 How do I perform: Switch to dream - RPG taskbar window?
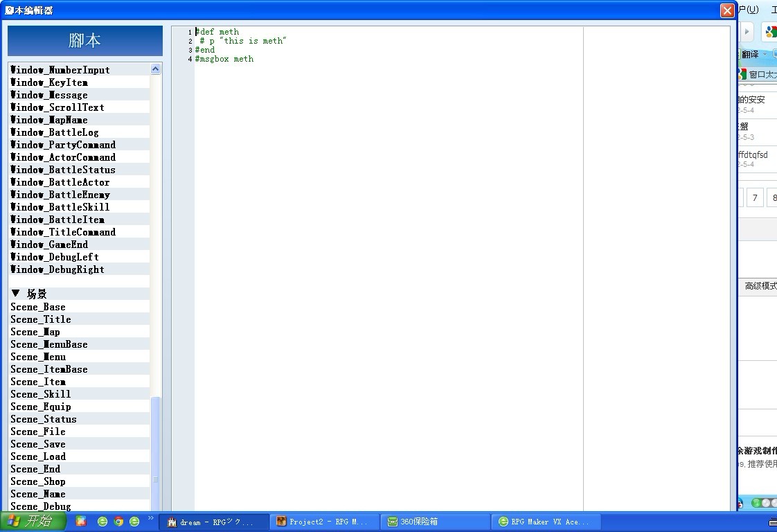[x=215, y=522]
